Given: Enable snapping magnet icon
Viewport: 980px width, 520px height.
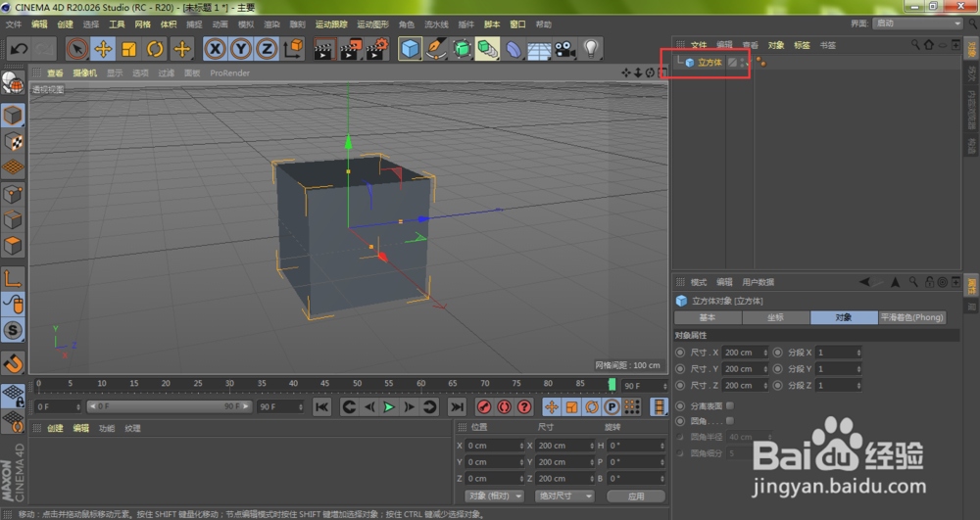Looking at the screenshot, I should 13,362.
